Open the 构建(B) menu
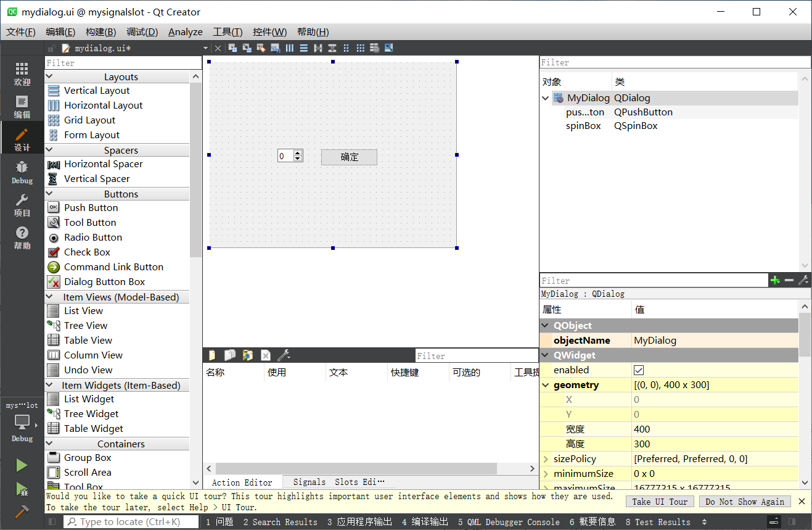 [x=101, y=32]
